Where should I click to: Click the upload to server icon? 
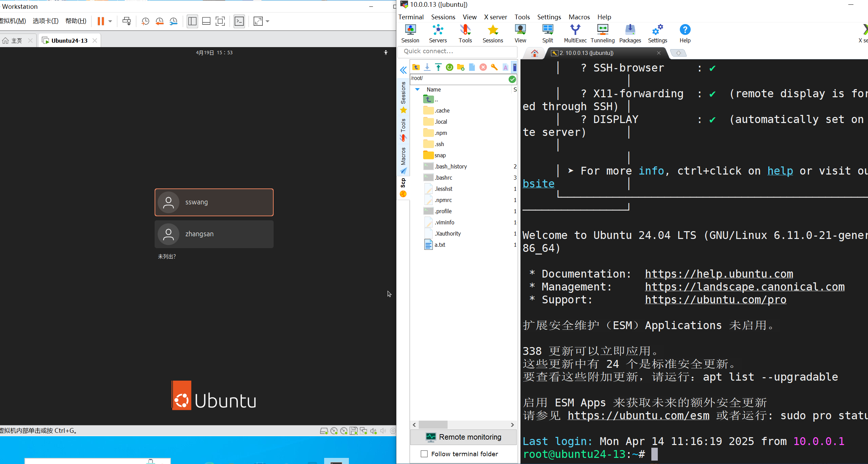click(438, 67)
